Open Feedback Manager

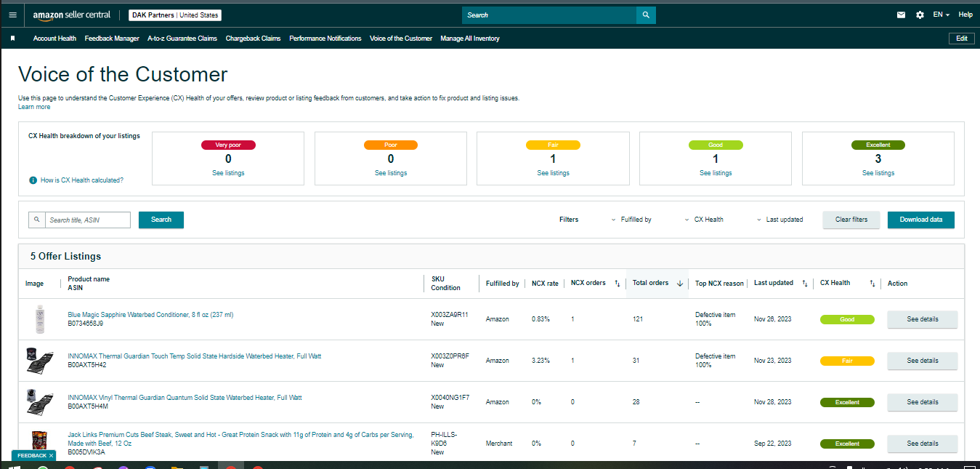pyautogui.click(x=112, y=39)
